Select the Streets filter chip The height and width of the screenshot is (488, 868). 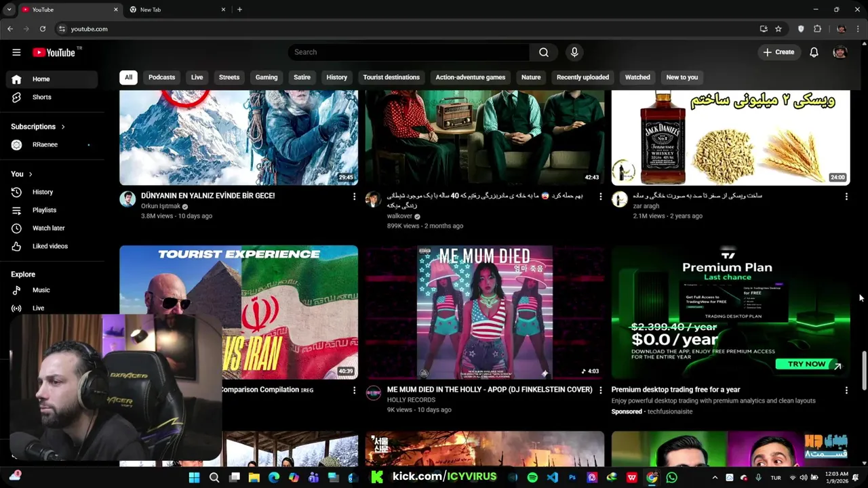[x=229, y=77]
